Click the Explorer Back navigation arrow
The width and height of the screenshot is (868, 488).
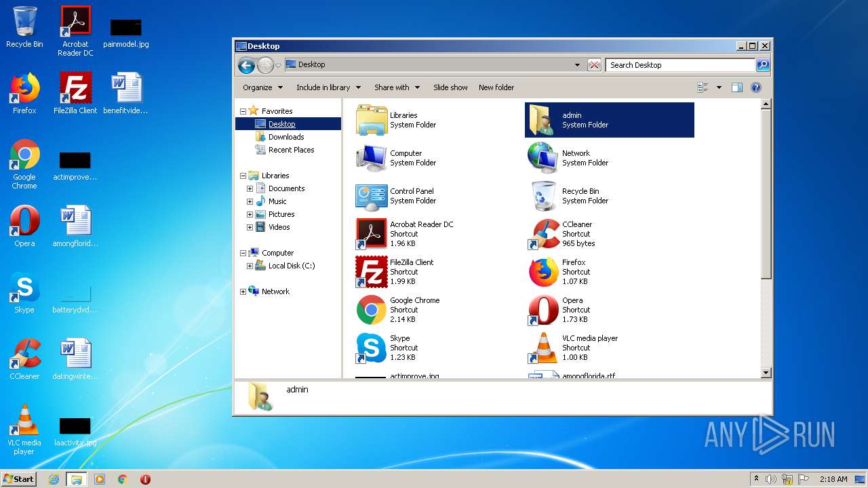click(246, 65)
